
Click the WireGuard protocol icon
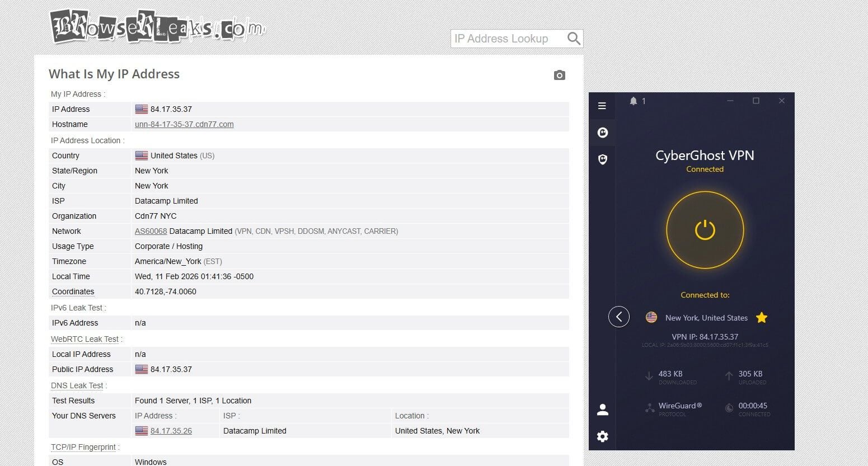[x=649, y=408]
